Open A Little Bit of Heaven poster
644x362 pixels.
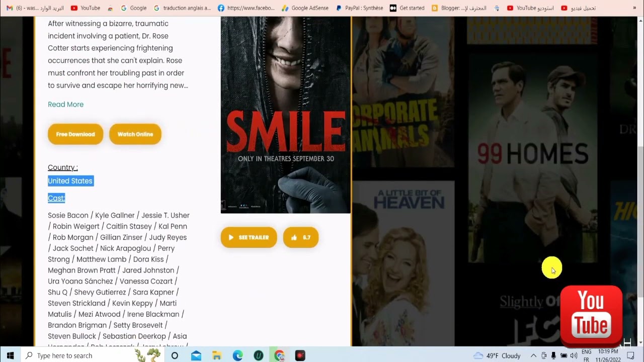point(403,264)
